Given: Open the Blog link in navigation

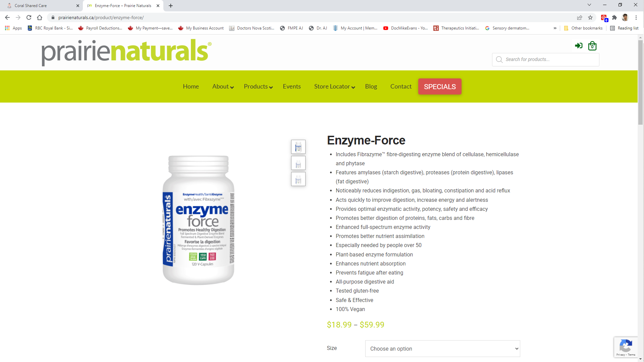Looking at the screenshot, I should click(371, 86).
